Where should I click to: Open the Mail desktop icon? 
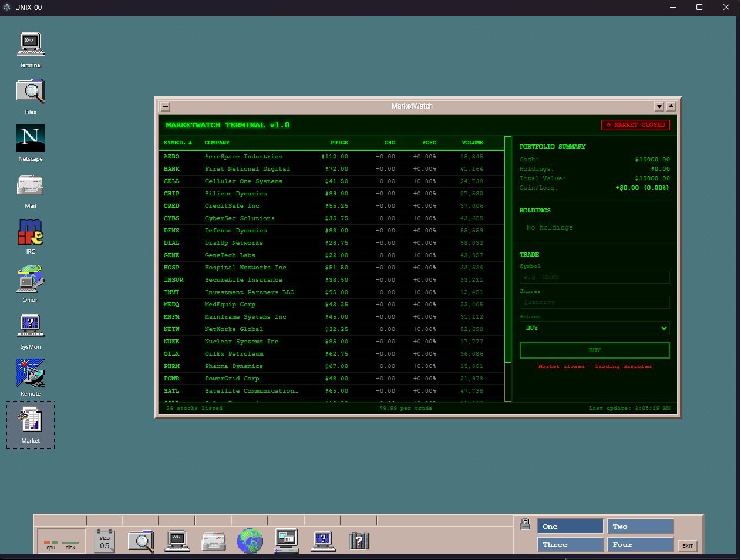[x=31, y=187]
